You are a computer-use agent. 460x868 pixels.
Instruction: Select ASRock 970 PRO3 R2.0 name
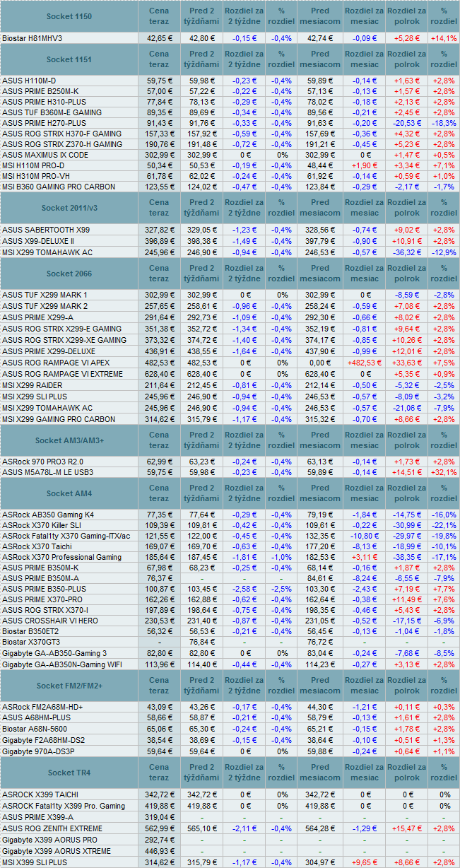[x=42, y=462]
